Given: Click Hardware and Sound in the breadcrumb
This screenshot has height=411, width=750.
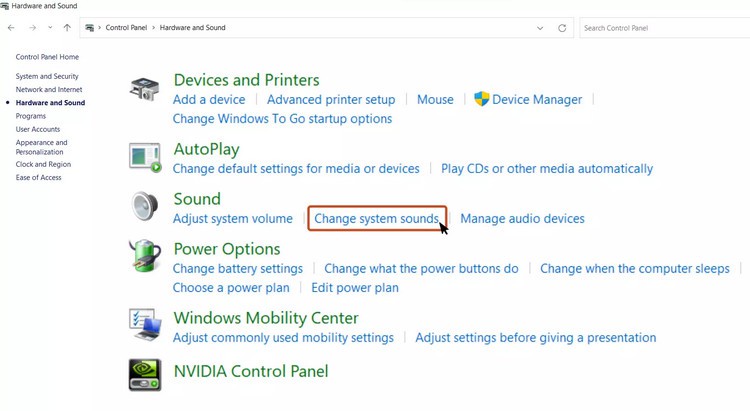Looking at the screenshot, I should pos(192,28).
